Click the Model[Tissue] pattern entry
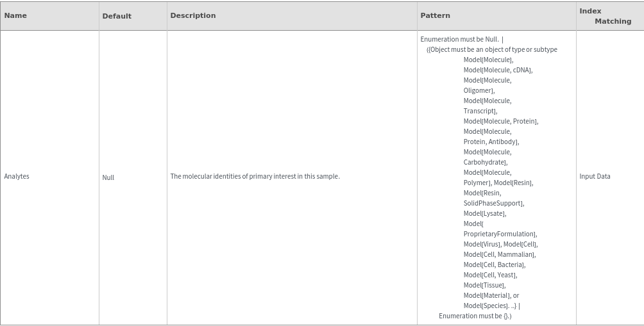This screenshot has height=326, width=644. [484, 285]
